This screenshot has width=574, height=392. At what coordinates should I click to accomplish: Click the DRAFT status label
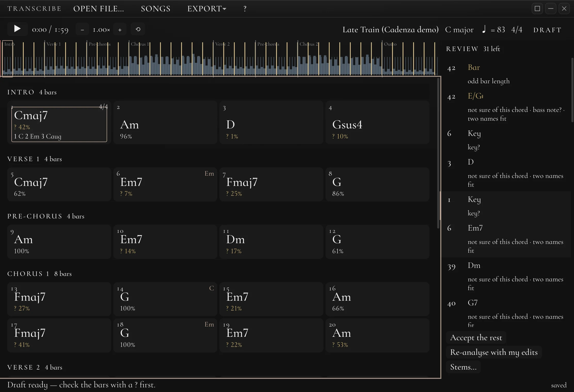(x=547, y=30)
